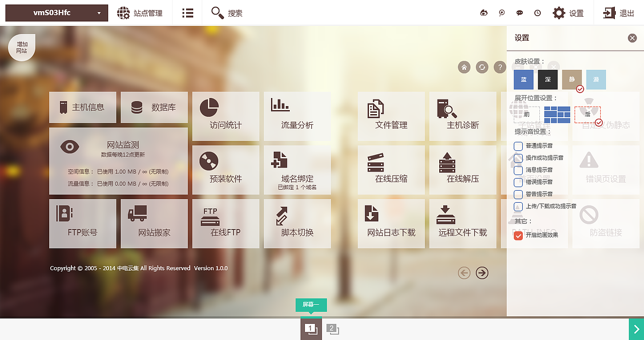Click the right arrow to next screen
The image size is (644, 340).
637,329
